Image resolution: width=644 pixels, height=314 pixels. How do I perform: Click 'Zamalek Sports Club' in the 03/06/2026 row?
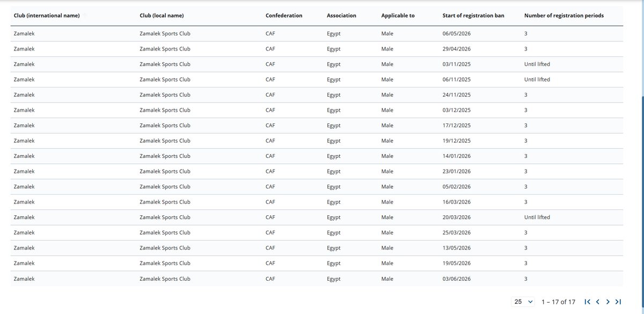tap(165, 279)
